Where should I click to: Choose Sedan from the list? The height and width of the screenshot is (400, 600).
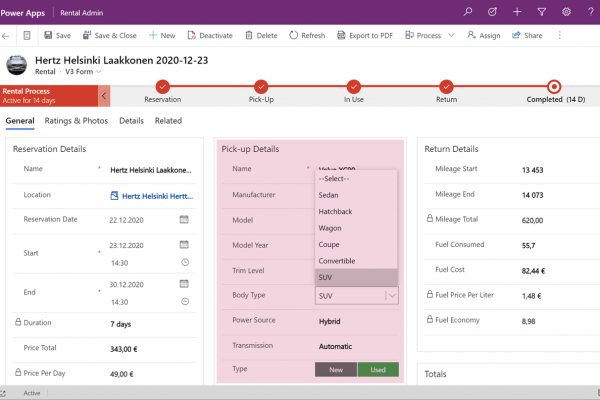pos(356,195)
